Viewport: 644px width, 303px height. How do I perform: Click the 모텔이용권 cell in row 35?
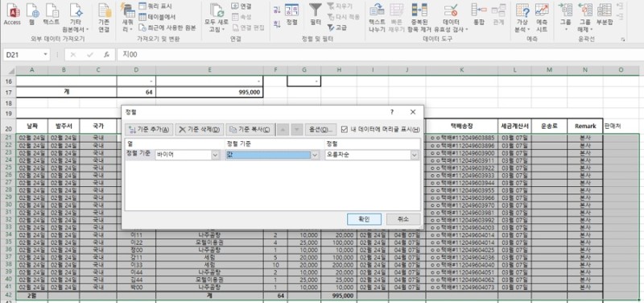tap(209, 242)
